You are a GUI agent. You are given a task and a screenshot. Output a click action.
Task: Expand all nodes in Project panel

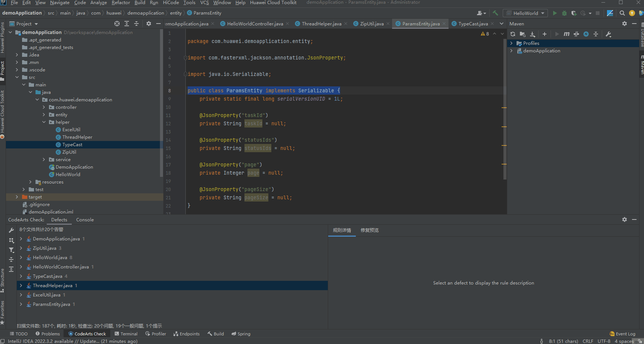click(x=127, y=24)
